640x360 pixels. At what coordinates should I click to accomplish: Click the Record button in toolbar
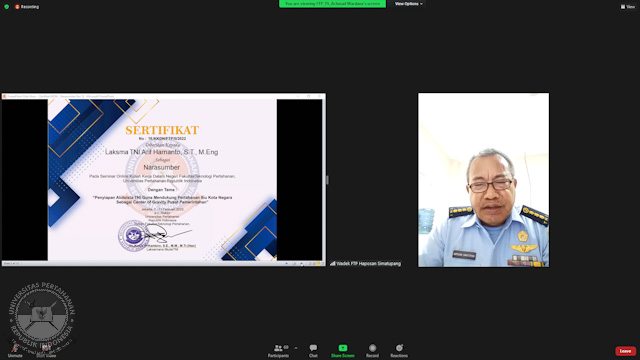[372, 351]
